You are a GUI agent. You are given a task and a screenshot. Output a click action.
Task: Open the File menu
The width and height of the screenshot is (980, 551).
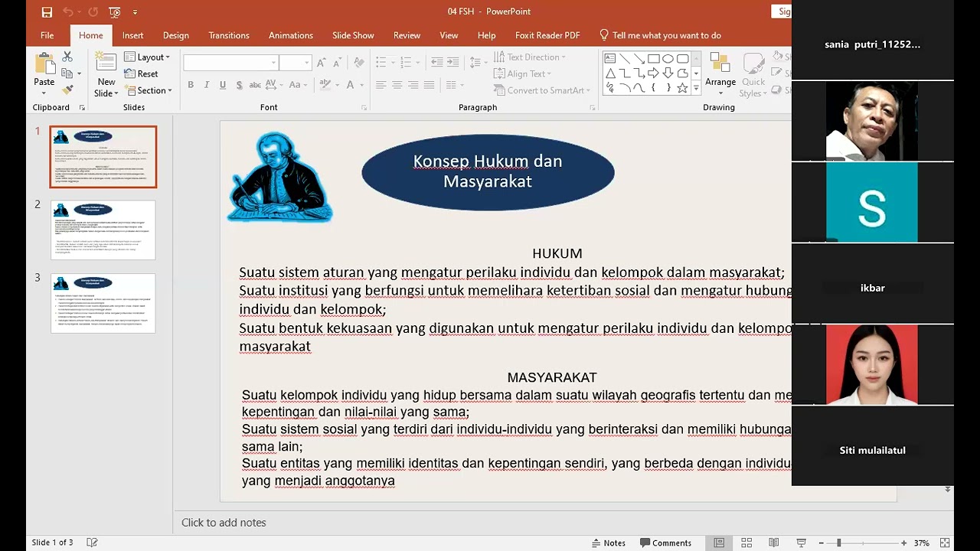tap(47, 35)
